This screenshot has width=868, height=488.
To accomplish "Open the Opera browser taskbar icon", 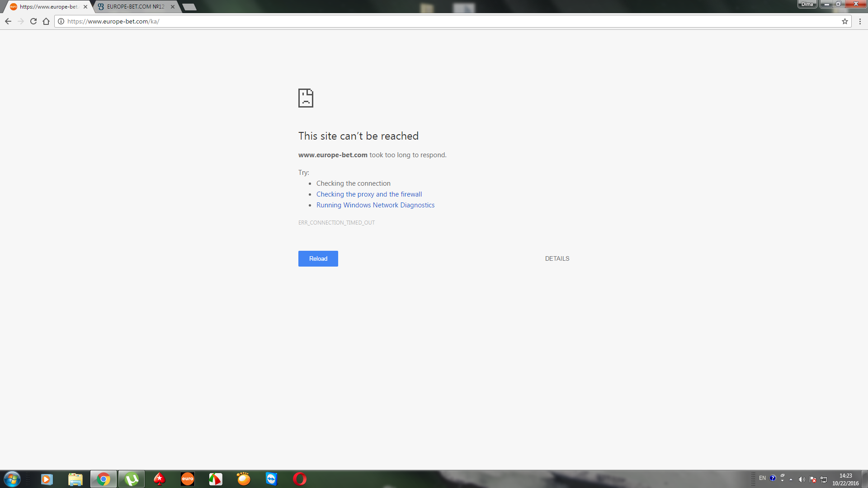I will coord(300,479).
